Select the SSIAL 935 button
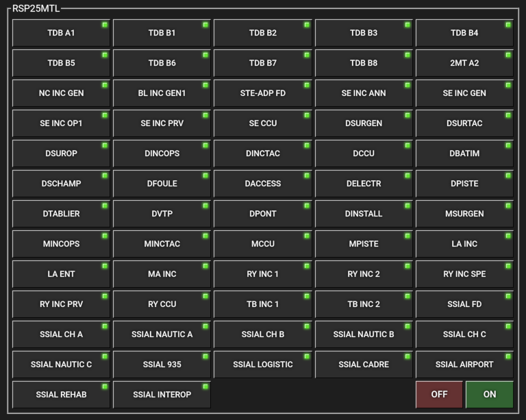 point(162,365)
